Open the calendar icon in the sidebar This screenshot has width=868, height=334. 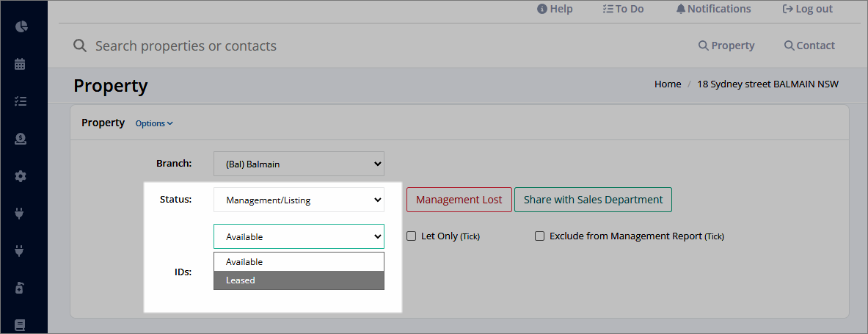pos(20,65)
